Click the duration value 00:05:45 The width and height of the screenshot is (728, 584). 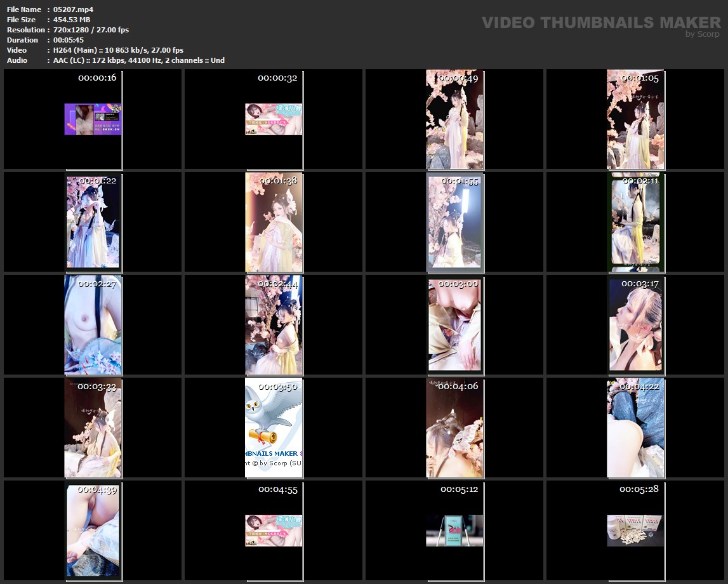click(69, 40)
